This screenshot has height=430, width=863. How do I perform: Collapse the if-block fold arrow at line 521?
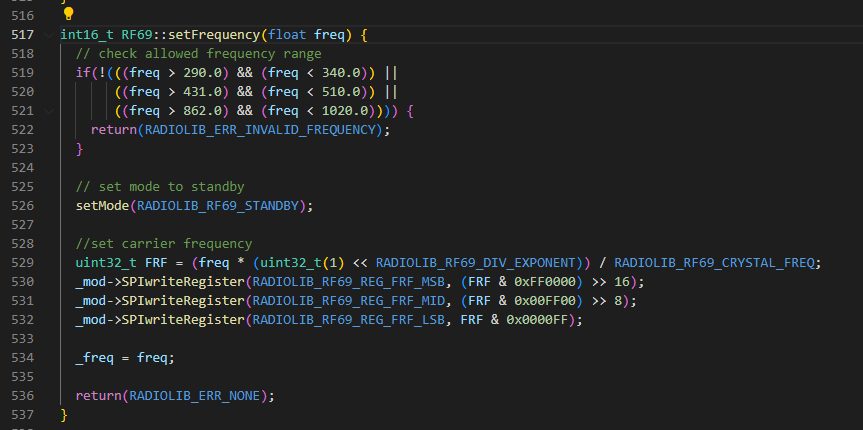pos(50,111)
